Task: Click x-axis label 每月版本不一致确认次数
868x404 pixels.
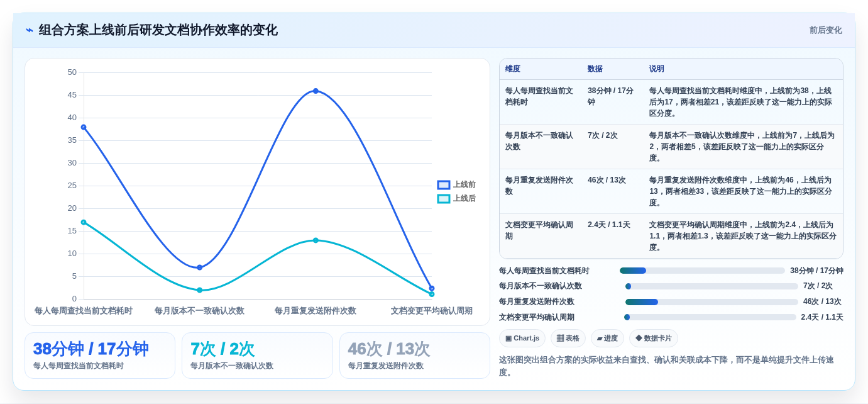Action: (x=199, y=311)
